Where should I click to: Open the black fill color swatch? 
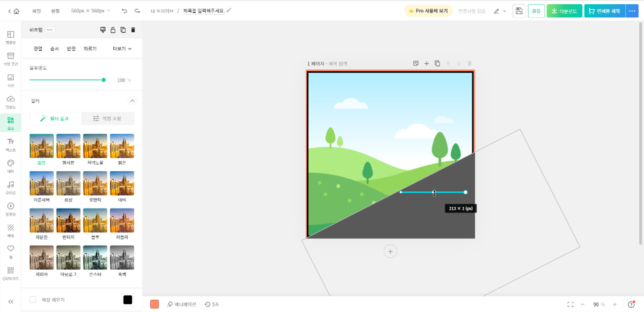pyautogui.click(x=128, y=300)
